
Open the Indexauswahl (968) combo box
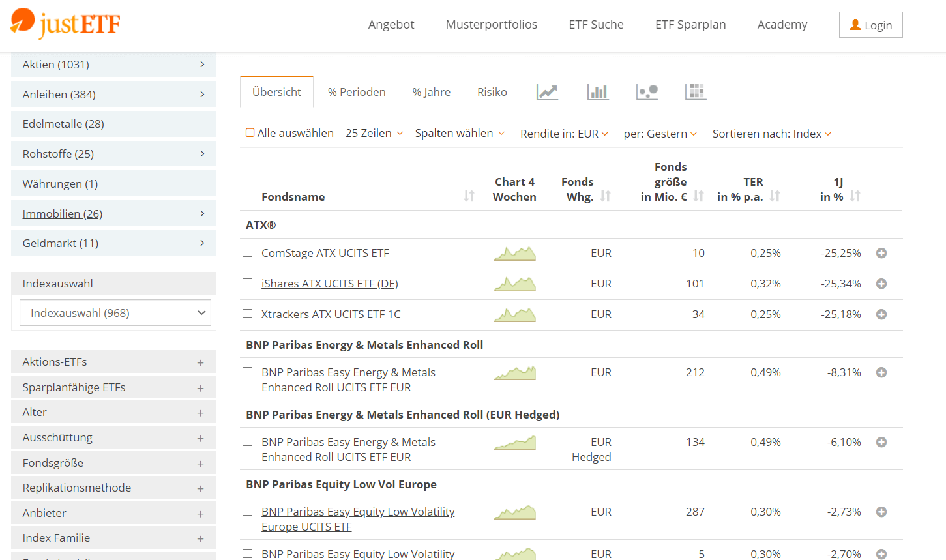click(115, 313)
